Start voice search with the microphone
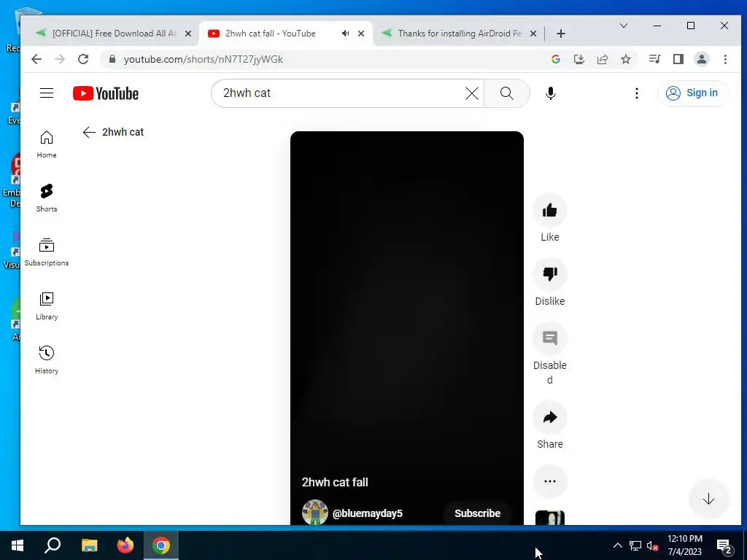This screenshot has height=560, width=747. [x=551, y=93]
